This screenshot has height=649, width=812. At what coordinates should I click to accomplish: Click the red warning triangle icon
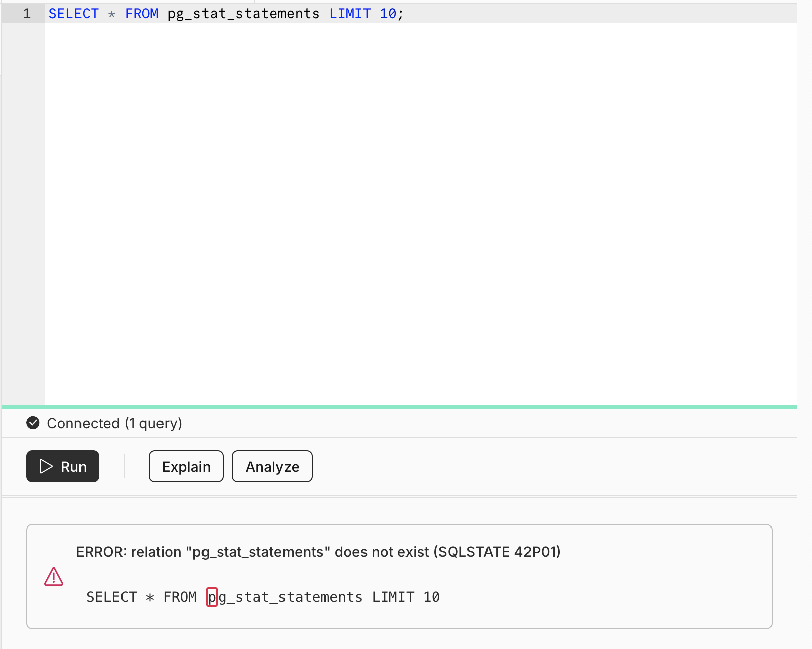54,577
